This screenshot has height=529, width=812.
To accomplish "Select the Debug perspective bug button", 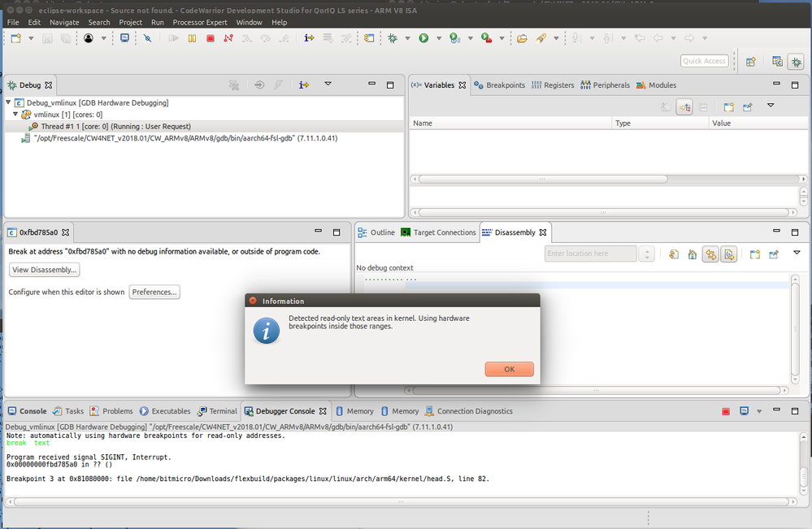I will point(796,62).
